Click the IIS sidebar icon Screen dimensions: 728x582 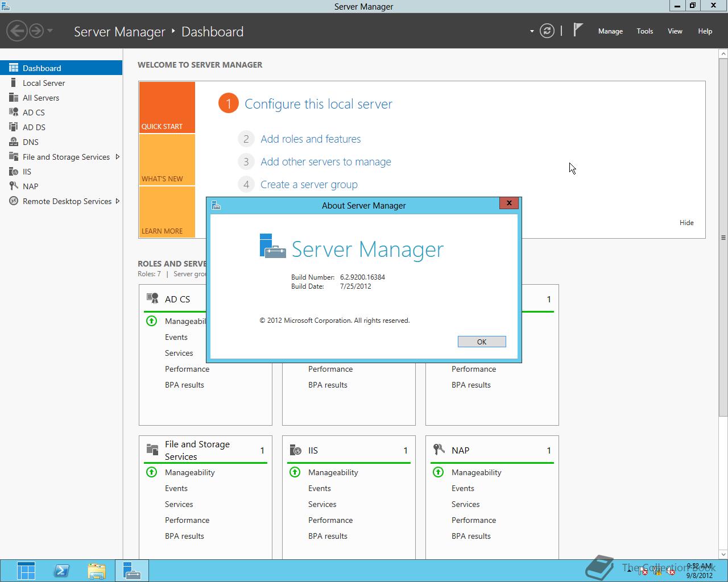pos(14,171)
